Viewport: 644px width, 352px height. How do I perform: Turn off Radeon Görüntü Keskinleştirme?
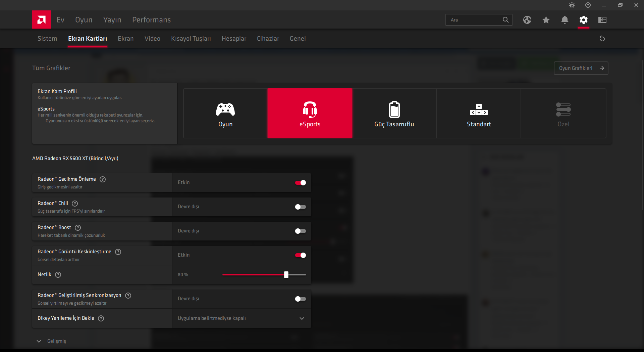(x=300, y=255)
